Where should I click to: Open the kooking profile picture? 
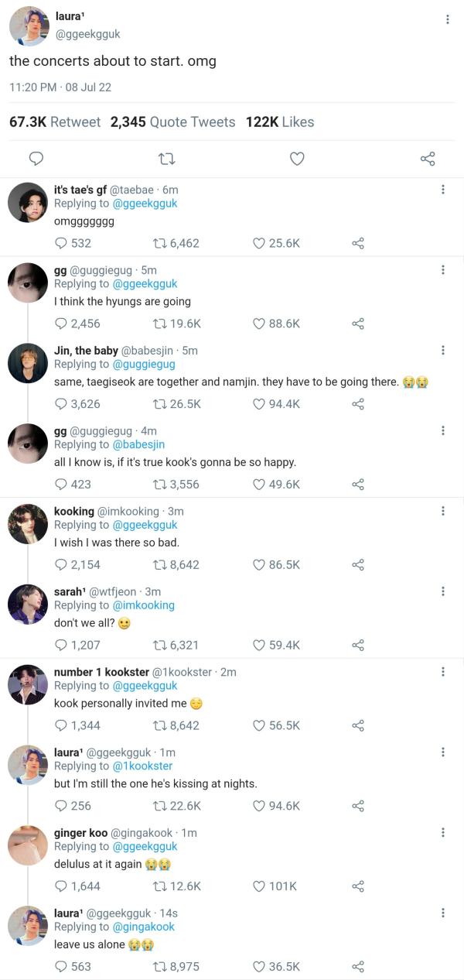click(x=28, y=524)
